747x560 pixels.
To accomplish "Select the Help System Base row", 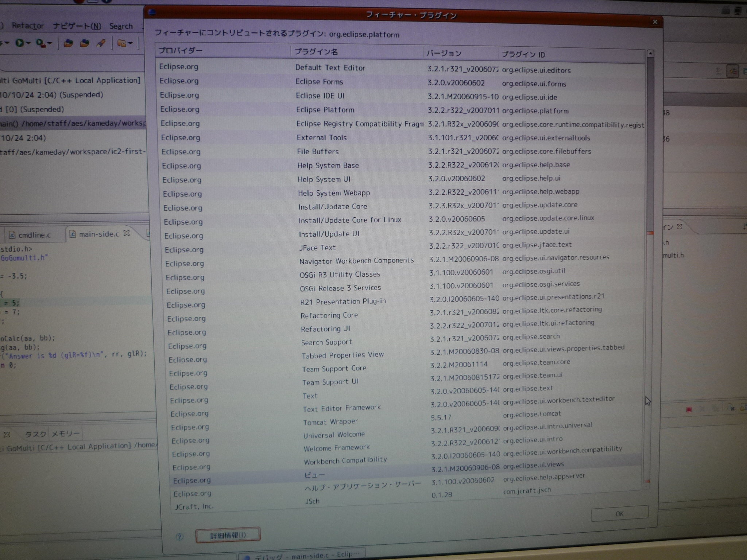I will click(401, 165).
